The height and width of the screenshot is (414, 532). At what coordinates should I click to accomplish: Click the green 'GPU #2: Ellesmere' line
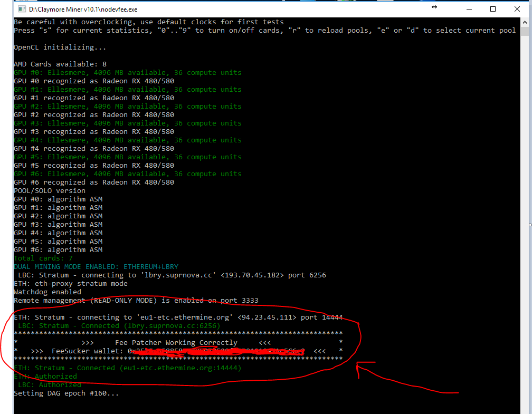pyautogui.click(x=128, y=107)
